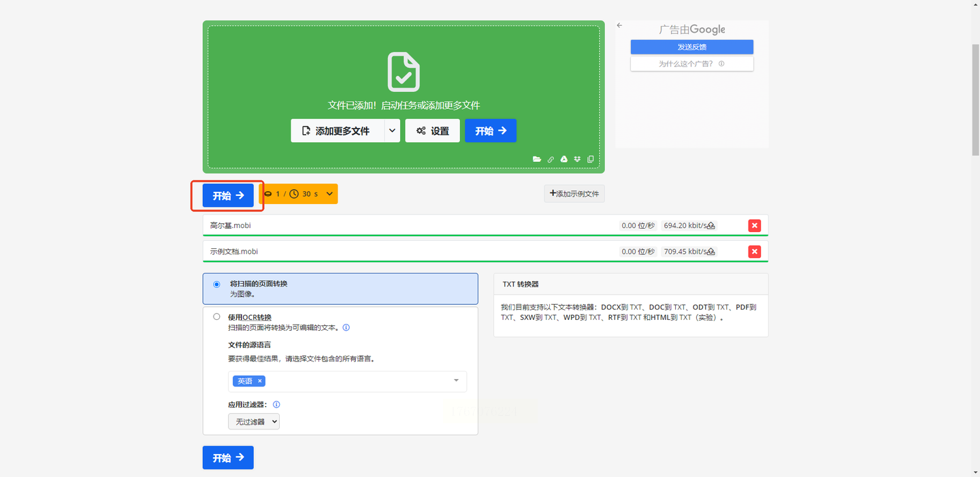Viewport: 980px width, 477px height.
Task: Select the 将扫描的页面转换 radio option
Action: pyautogui.click(x=216, y=284)
